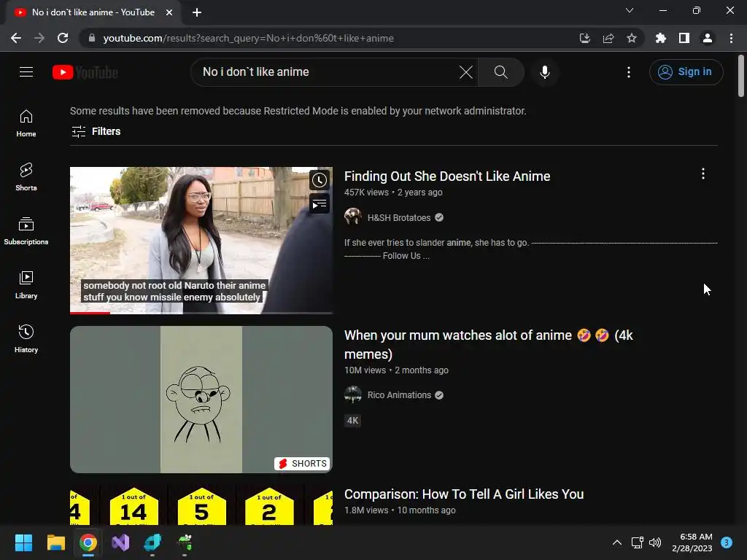Add first video to Watch later
This screenshot has height=560, width=747.
click(320, 181)
